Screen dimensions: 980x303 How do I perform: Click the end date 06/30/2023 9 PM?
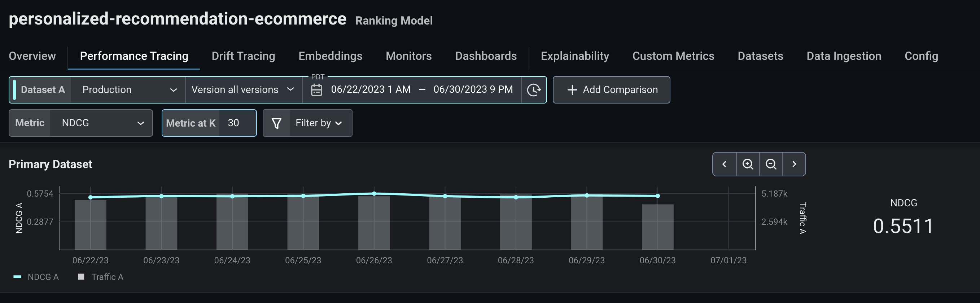coord(473,89)
